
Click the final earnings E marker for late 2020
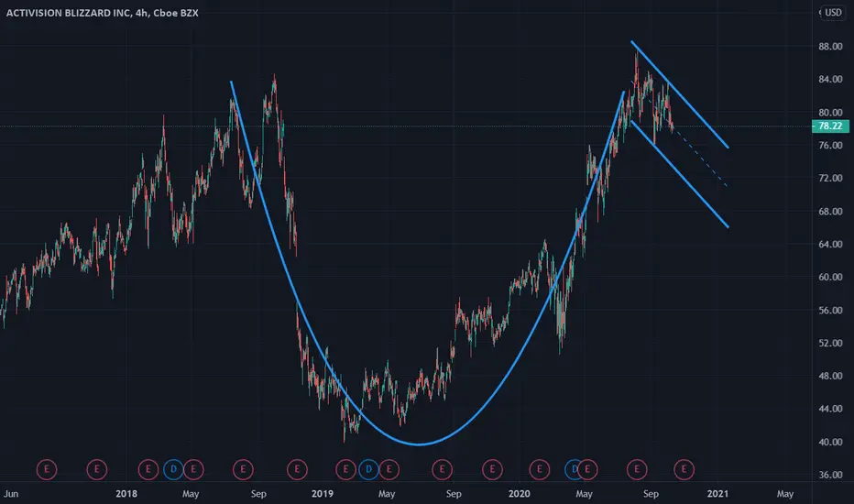pyautogui.click(x=684, y=469)
